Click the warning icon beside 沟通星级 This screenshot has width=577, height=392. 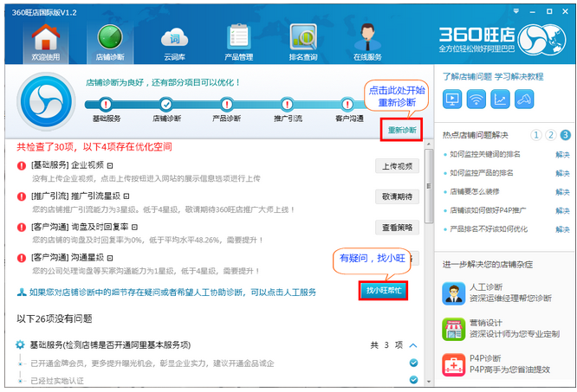22,258
